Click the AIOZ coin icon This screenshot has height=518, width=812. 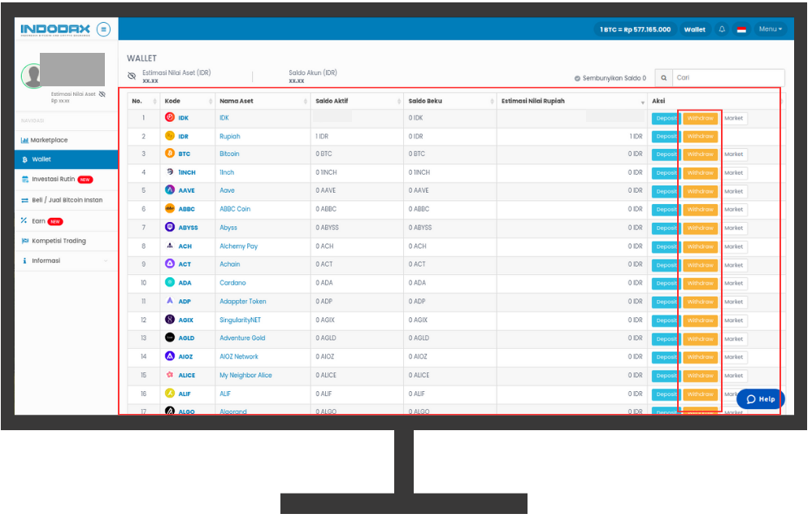(x=170, y=356)
